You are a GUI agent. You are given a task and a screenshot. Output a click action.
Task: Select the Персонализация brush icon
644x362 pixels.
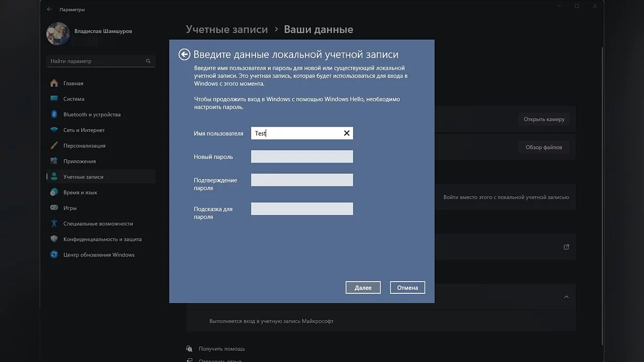pos(54,145)
